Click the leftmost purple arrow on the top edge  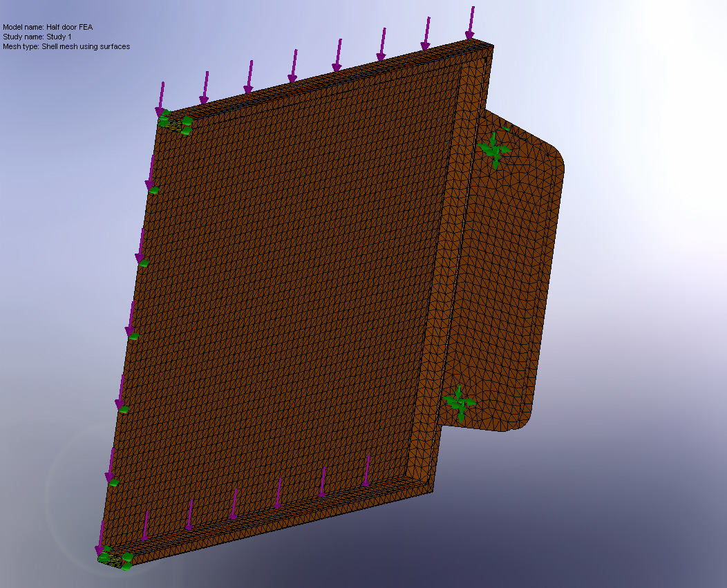click(163, 93)
